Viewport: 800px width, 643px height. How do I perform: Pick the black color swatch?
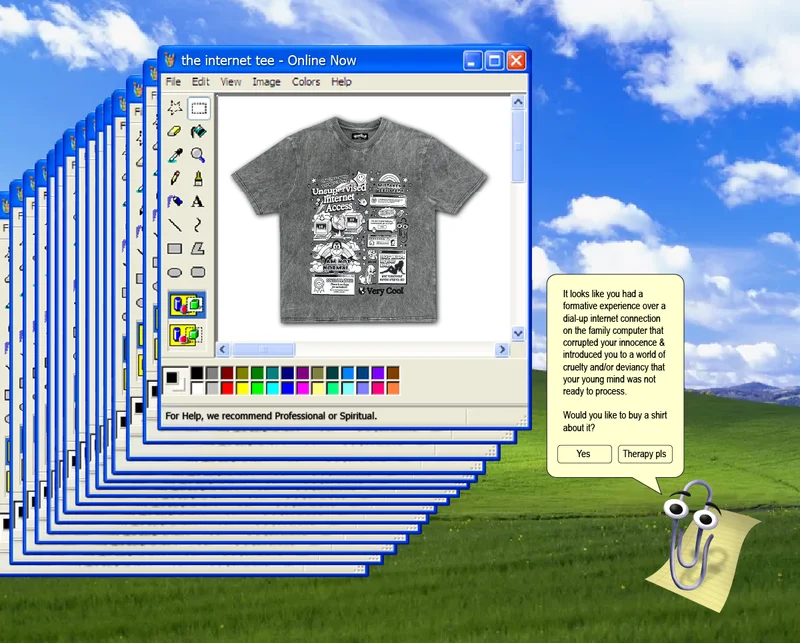[x=197, y=373]
